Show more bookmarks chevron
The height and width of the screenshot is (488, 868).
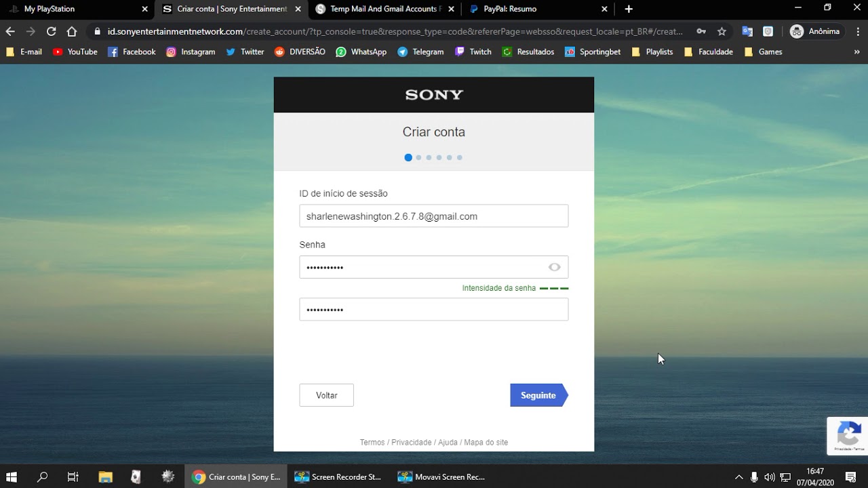(x=857, y=52)
